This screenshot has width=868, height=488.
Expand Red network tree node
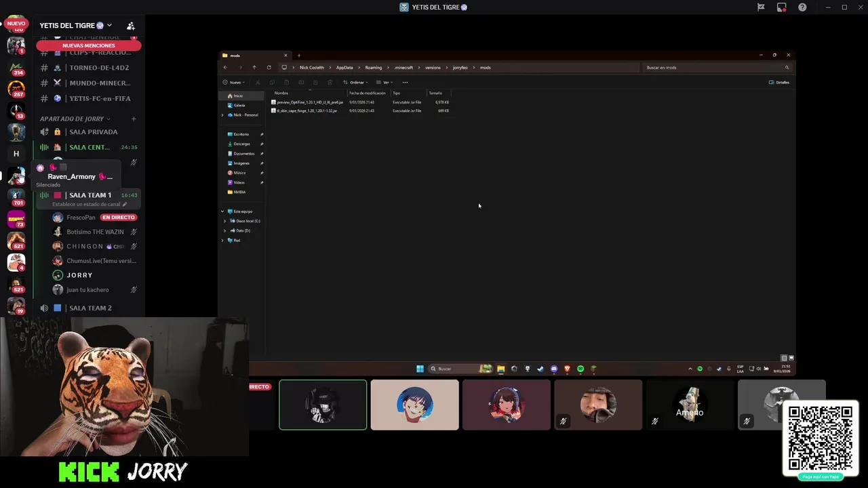(222, 240)
